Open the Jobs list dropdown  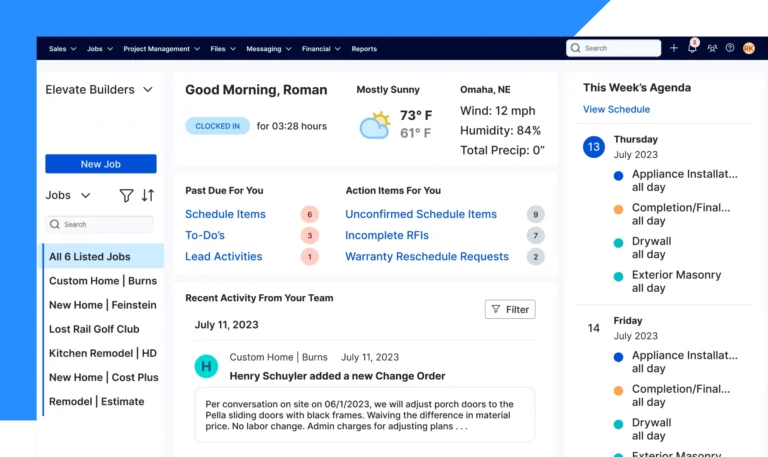tap(68, 196)
